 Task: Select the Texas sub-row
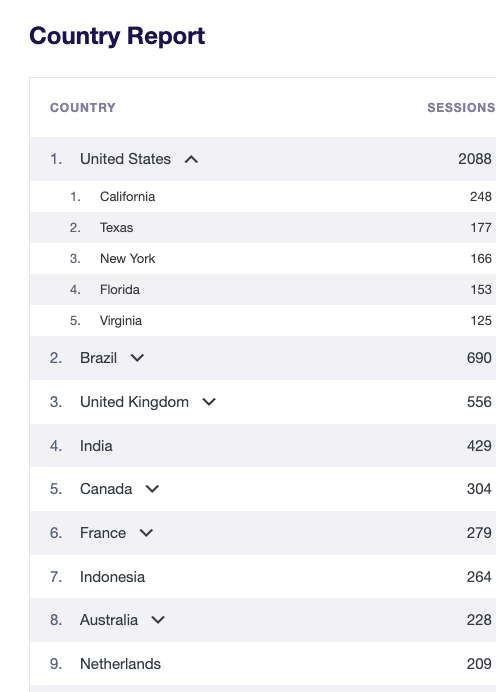point(263,227)
